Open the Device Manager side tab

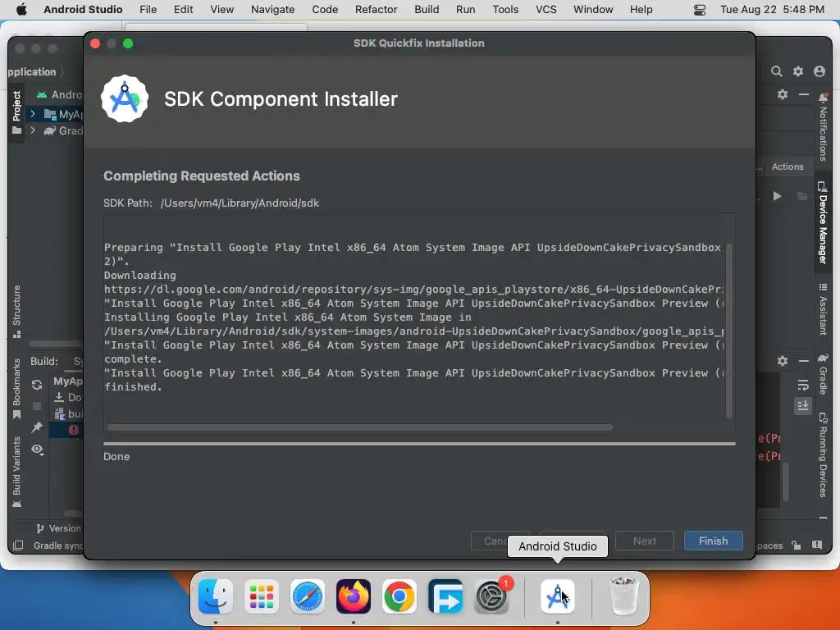coord(823,223)
